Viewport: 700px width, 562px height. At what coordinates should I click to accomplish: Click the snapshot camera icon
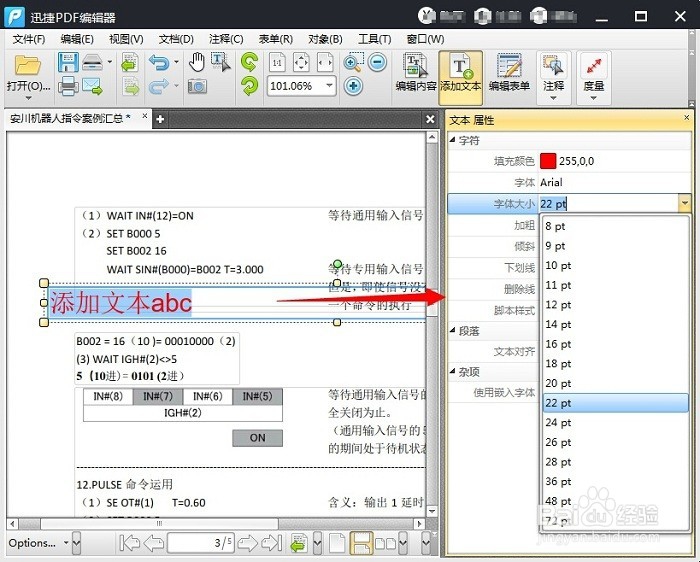tap(197, 86)
